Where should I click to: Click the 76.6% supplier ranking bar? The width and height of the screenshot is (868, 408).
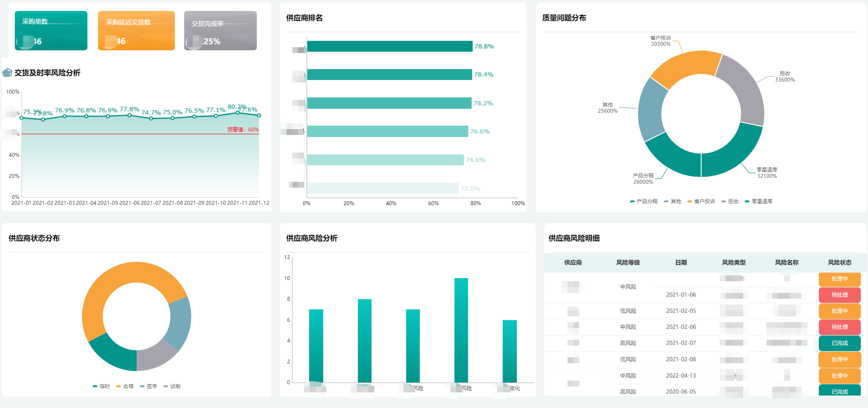click(388, 131)
